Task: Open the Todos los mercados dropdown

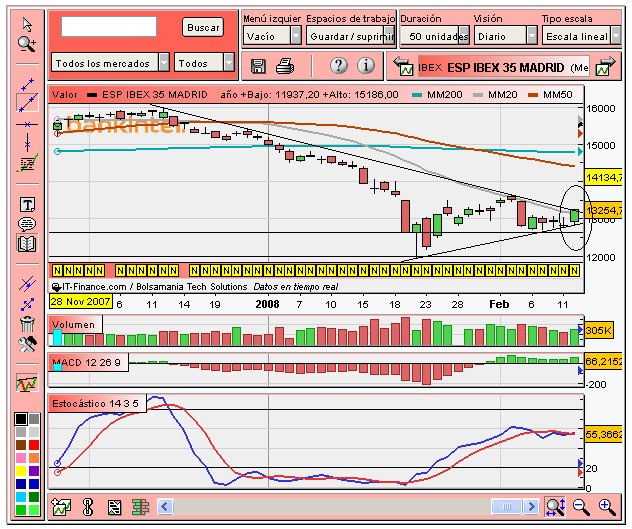Action: pyautogui.click(x=110, y=63)
